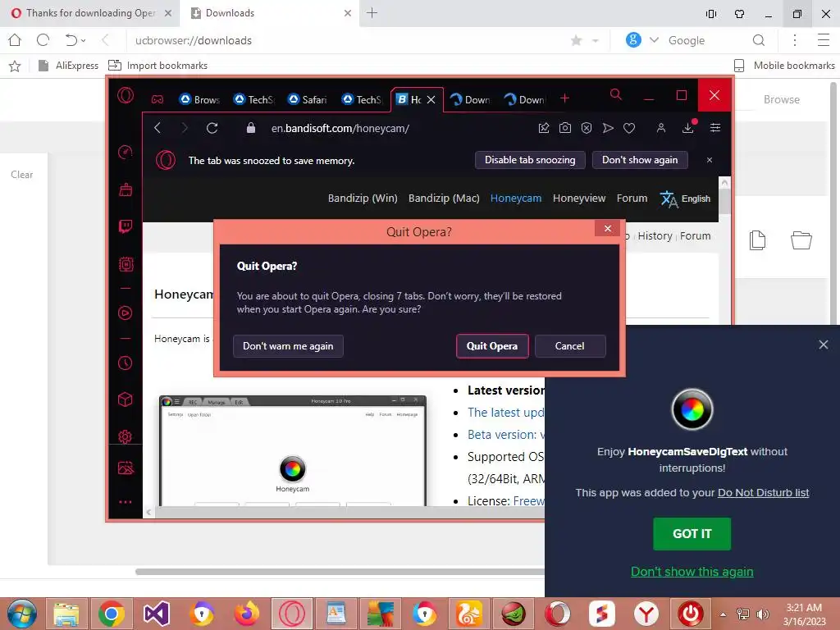
Task: Open Chrome from taskbar
Action: click(111, 614)
